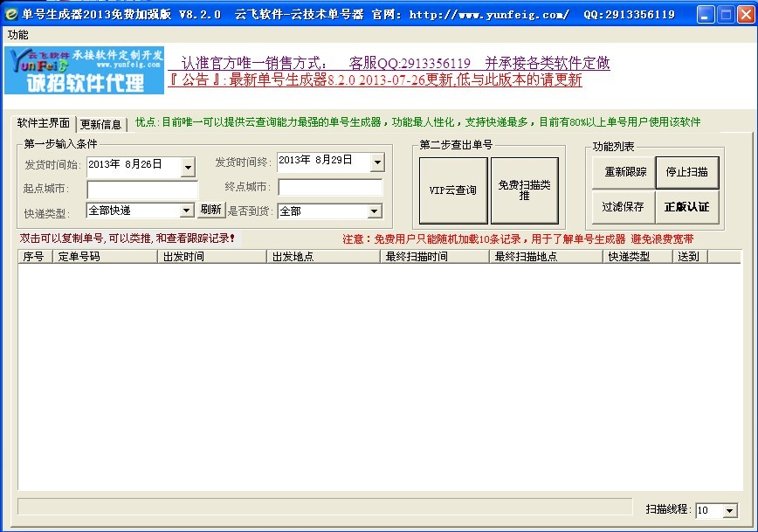758x532 pixels.
Task: Open the 功能 menu
Action: coord(17,35)
